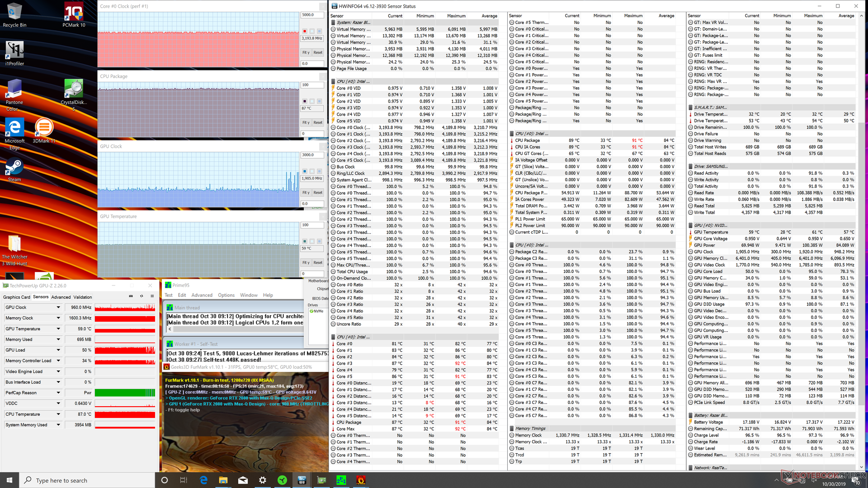The height and width of the screenshot is (488, 868).
Task: Open the Advanced tab in GPU-Z
Action: coord(61,297)
